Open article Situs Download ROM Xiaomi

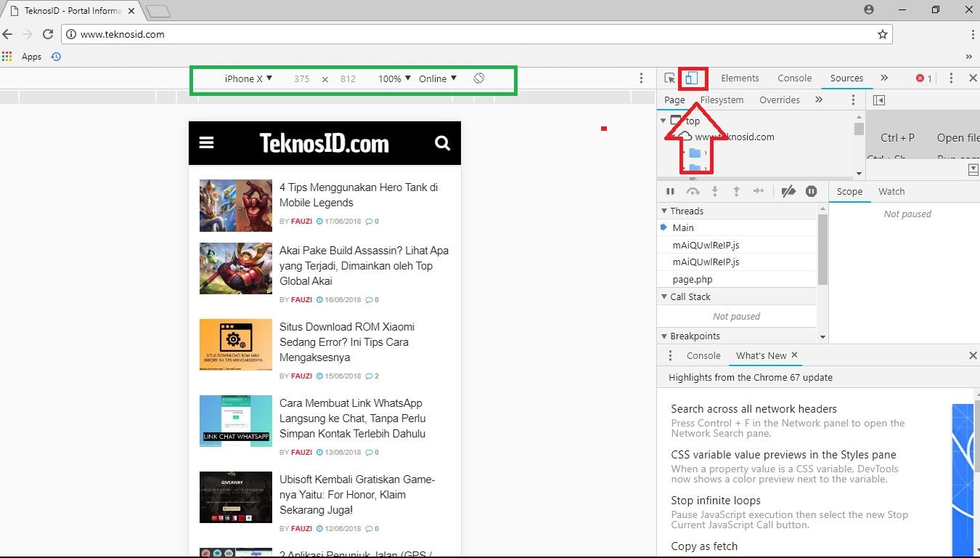347,341
